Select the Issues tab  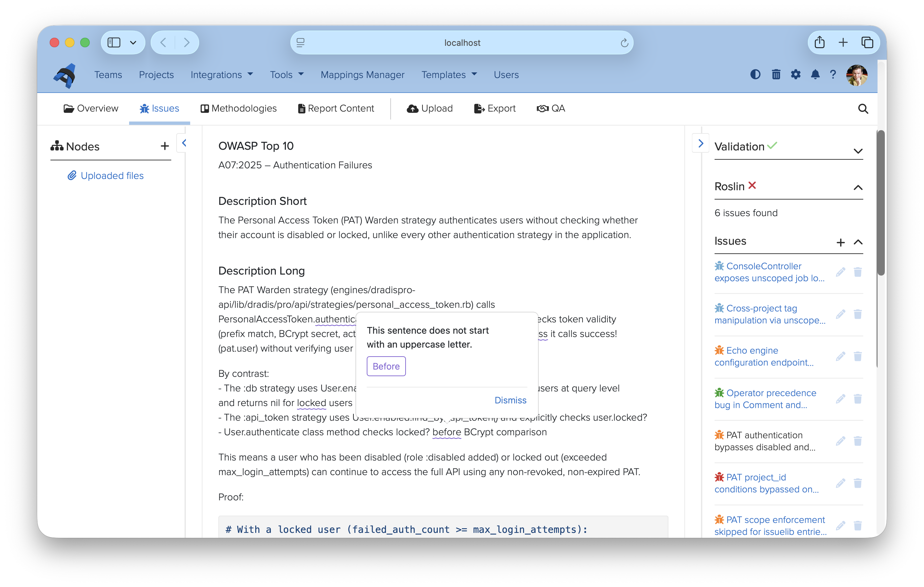159,109
